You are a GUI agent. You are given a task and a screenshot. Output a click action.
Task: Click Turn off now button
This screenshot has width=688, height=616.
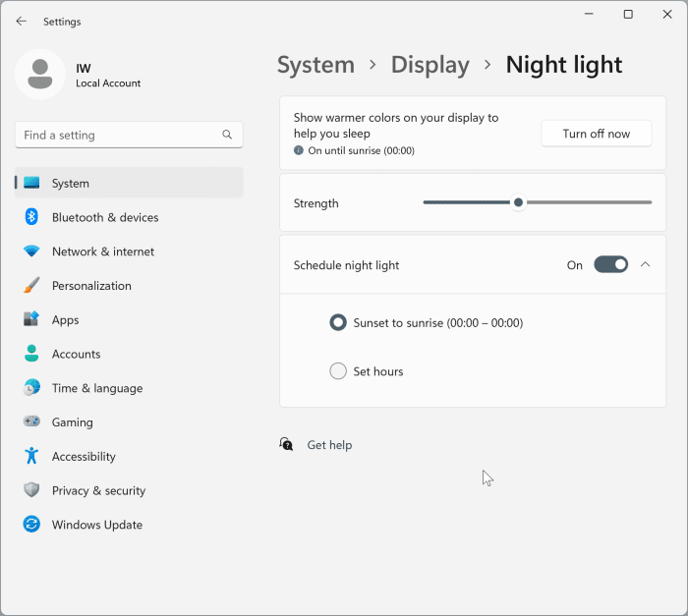597,134
